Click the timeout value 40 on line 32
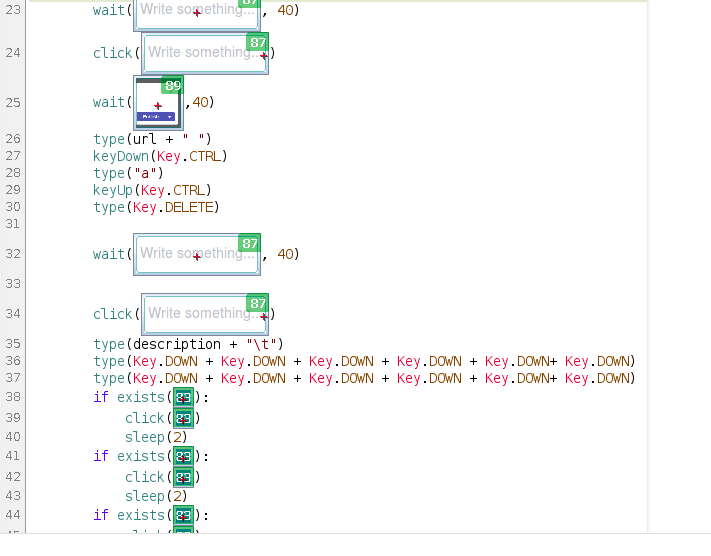 click(285, 254)
